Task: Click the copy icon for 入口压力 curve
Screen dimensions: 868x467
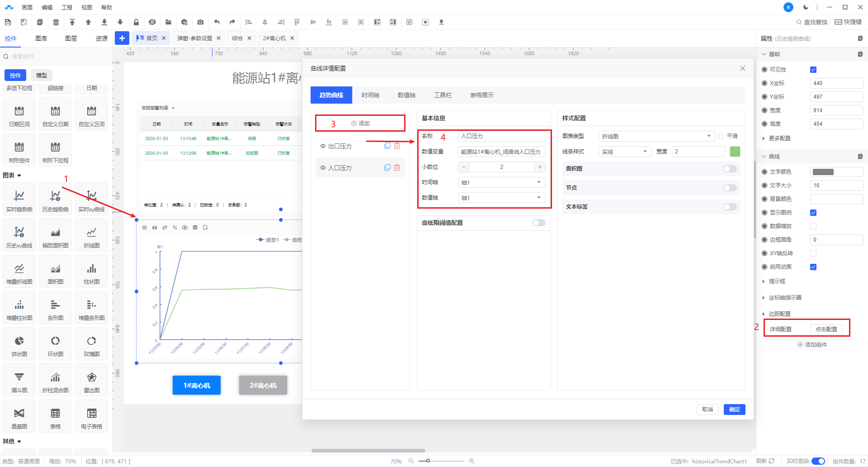Action: point(387,167)
